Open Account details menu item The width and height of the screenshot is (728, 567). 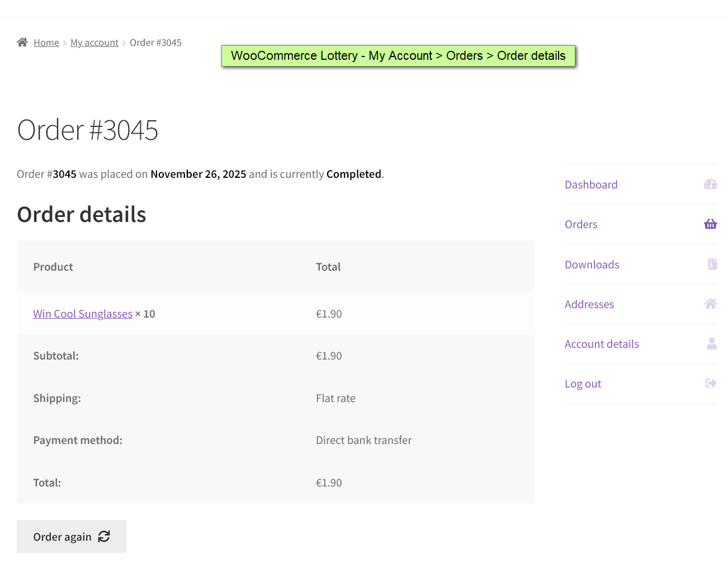602,344
